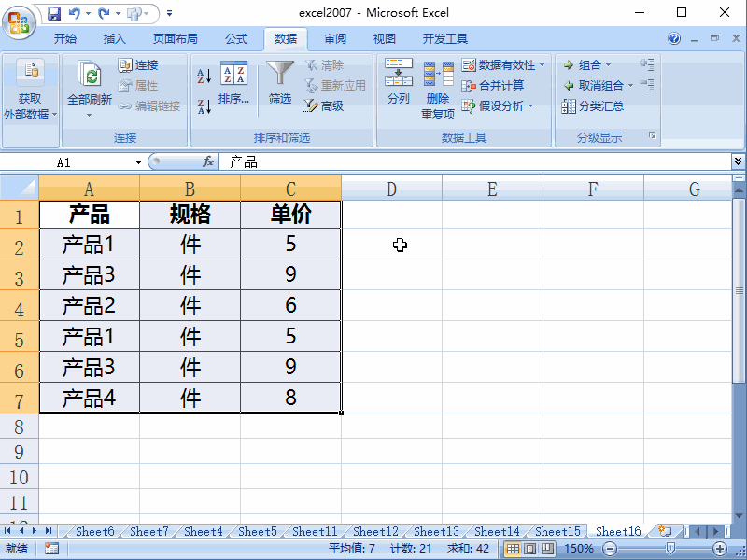The width and height of the screenshot is (747, 560).
Task: Open the Office button menu
Action: click(x=19, y=21)
